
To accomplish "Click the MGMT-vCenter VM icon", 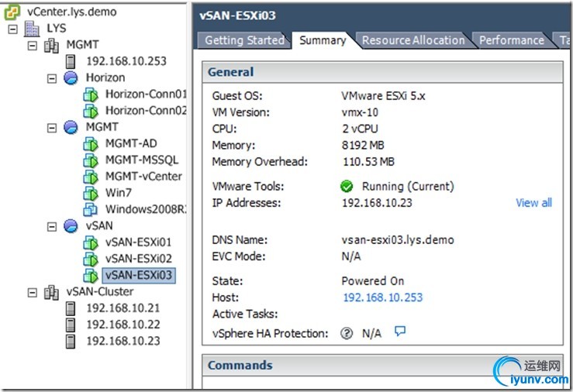I will pyautogui.click(x=91, y=177).
